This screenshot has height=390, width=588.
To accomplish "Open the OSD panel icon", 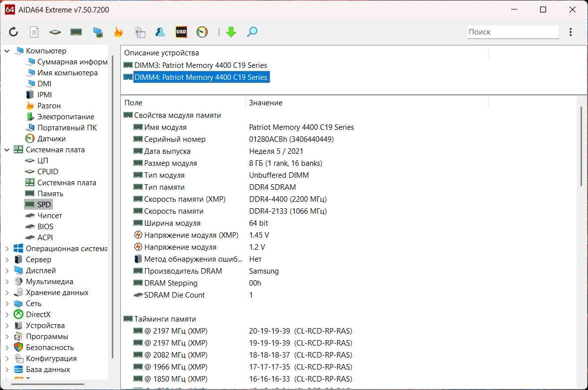I will (x=181, y=32).
